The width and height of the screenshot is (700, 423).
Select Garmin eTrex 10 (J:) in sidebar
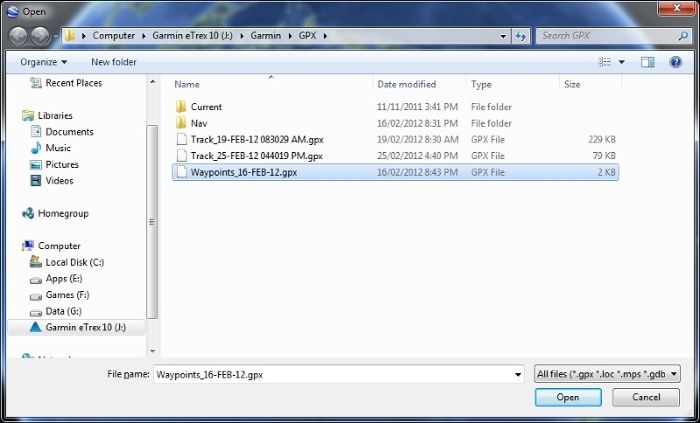coord(76,328)
